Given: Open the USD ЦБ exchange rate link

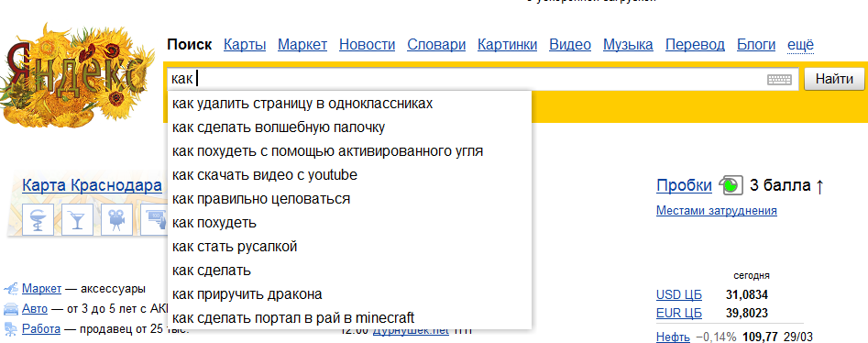Looking at the screenshot, I should pos(678,294).
